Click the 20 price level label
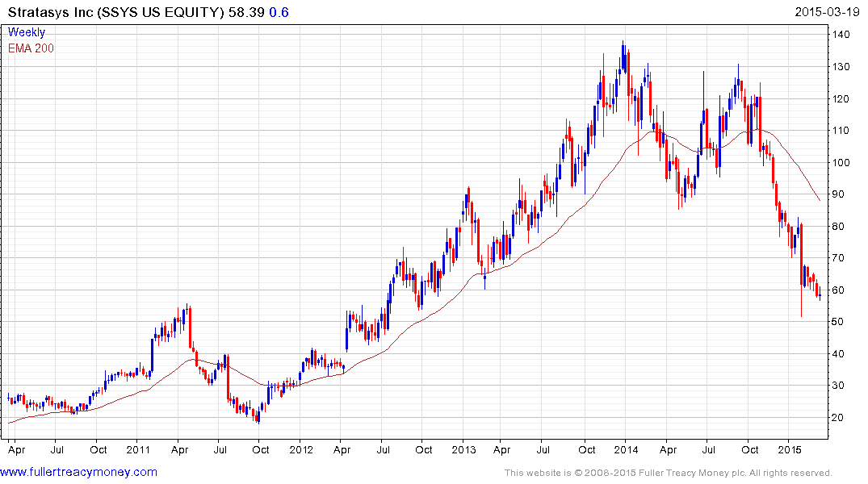The width and height of the screenshot is (868, 484). [x=839, y=418]
